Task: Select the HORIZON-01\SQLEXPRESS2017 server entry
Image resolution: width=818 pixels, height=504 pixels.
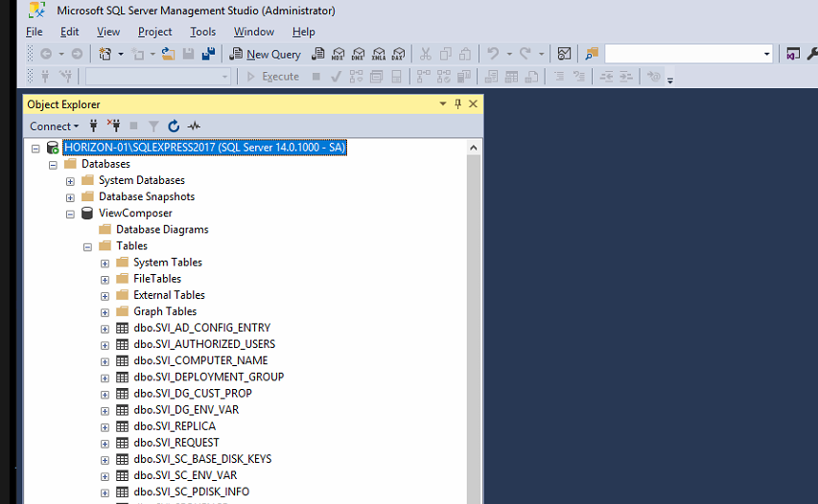Action: click(204, 147)
